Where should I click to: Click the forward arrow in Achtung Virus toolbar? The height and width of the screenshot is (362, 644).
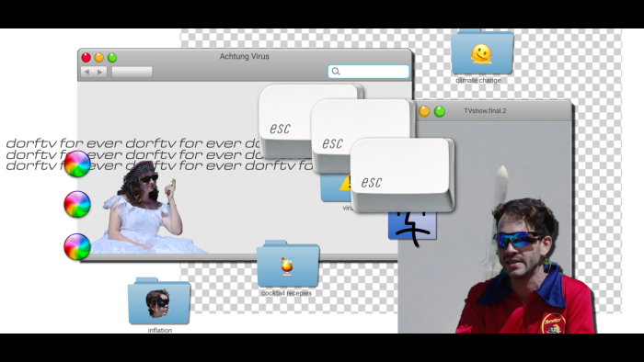pos(100,72)
